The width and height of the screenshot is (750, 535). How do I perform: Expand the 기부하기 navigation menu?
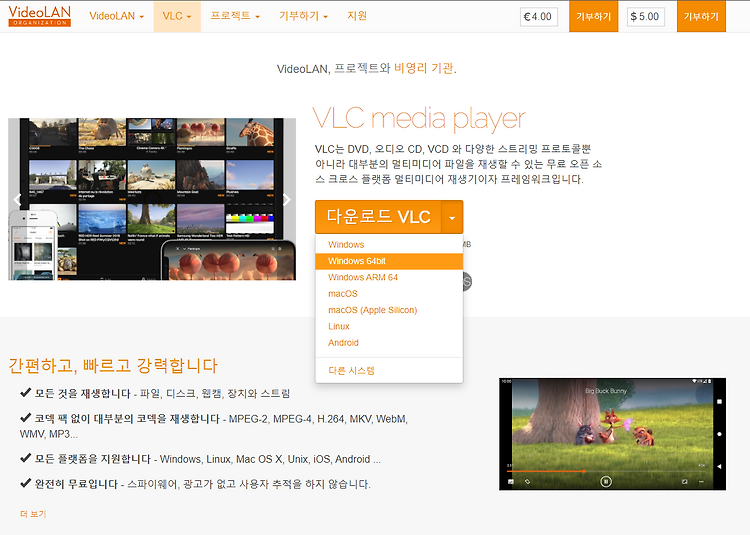coord(303,16)
